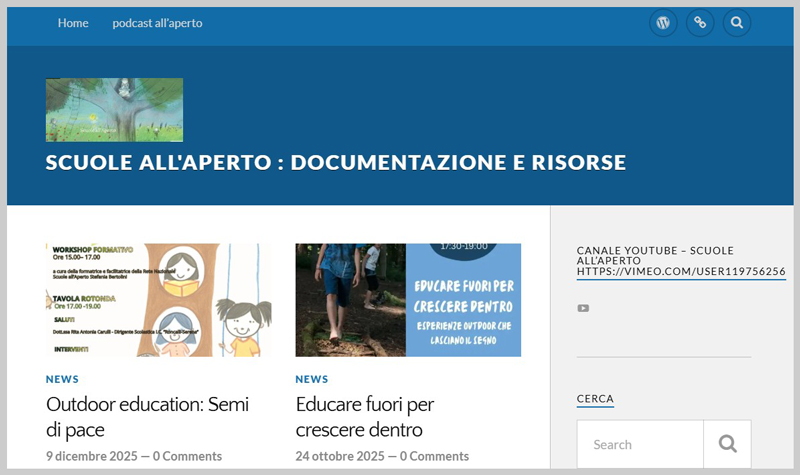Open post Outdoor education: Semi di pace

click(147, 417)
